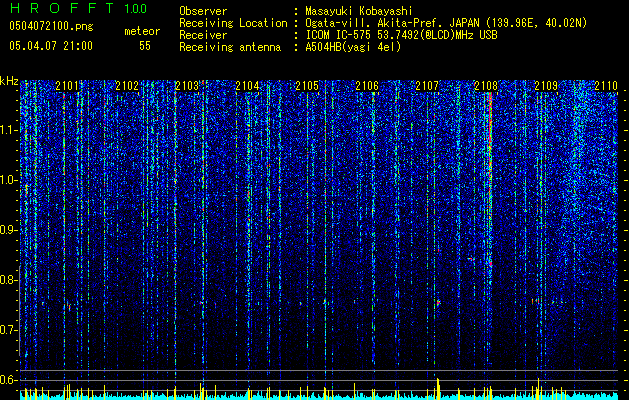Click the 2110 time marker
629x400 pixels.
[606, 86]
